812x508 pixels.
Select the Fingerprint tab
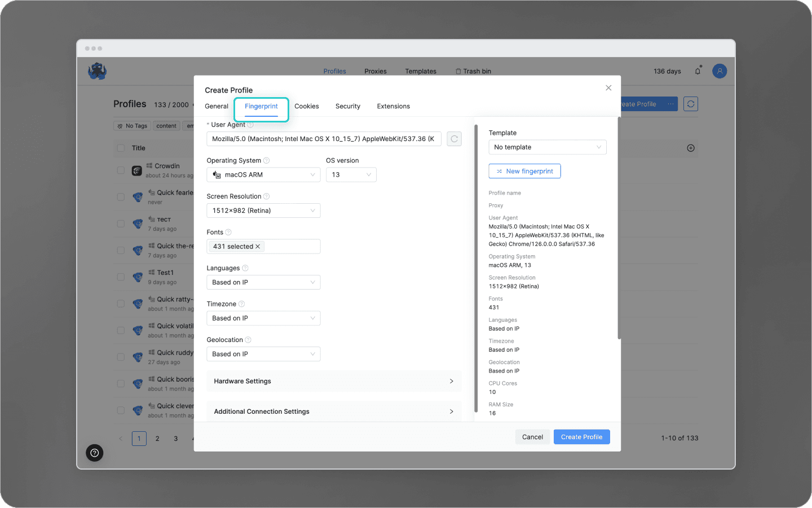pyautogui.click(x=261, y=106)
